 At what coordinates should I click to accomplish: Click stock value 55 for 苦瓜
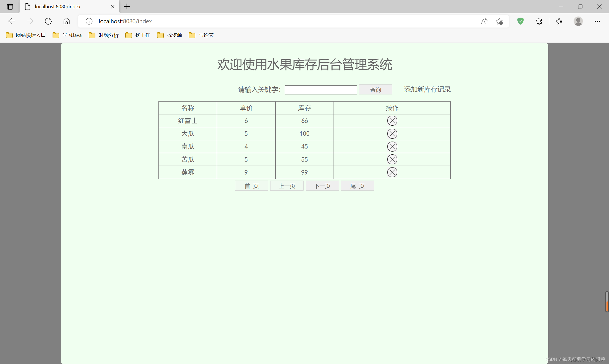[304, 159]
